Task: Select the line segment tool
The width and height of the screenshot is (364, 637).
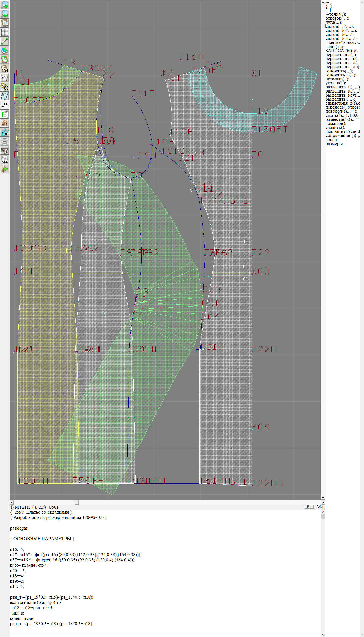Action: 5,41
